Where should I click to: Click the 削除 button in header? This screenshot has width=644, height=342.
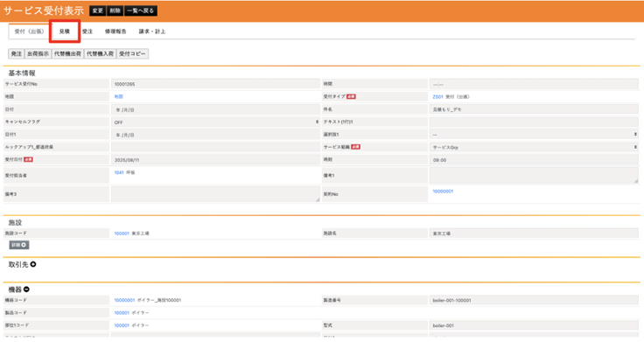tap(115, 10)
